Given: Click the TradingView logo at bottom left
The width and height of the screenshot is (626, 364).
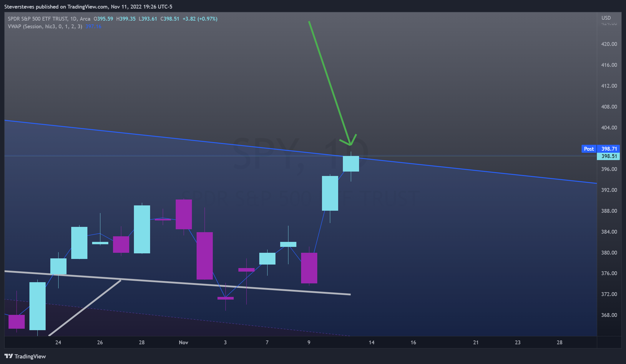Looking at the screenshot, I should (25, 356).
